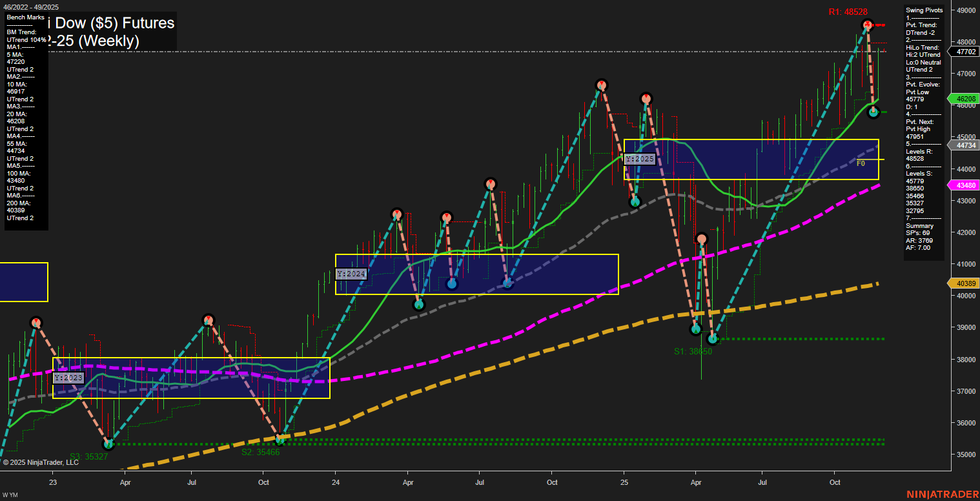Click the 45000 price axis label

[x=966, y=137]
